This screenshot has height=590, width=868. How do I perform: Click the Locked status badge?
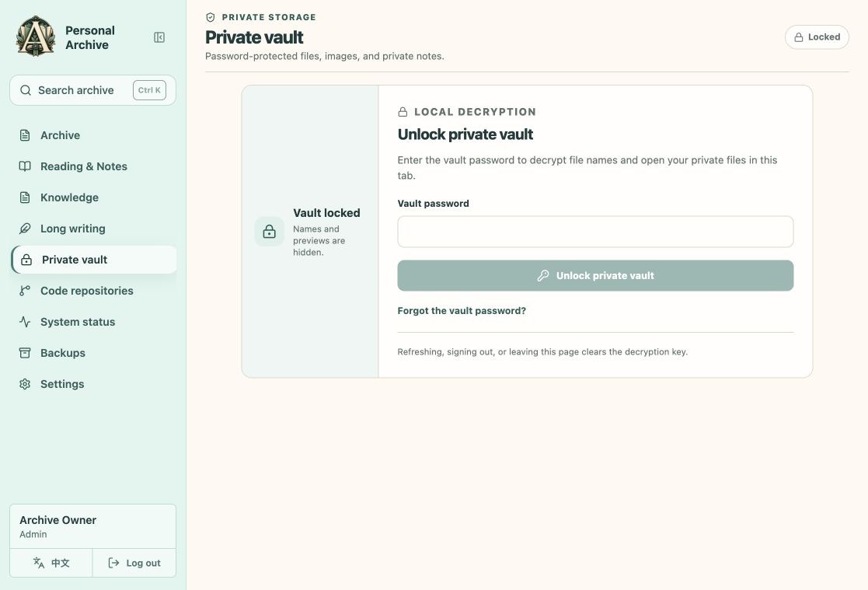click(x=817, y=37)
